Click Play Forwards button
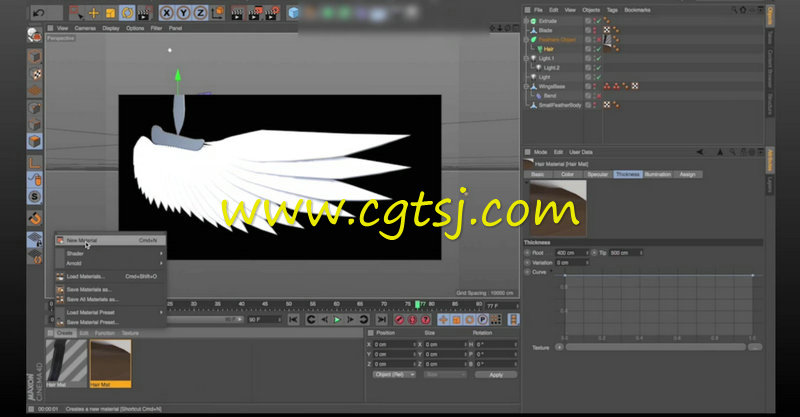Screen dimensions: 800x417 (x=337, y=320)
